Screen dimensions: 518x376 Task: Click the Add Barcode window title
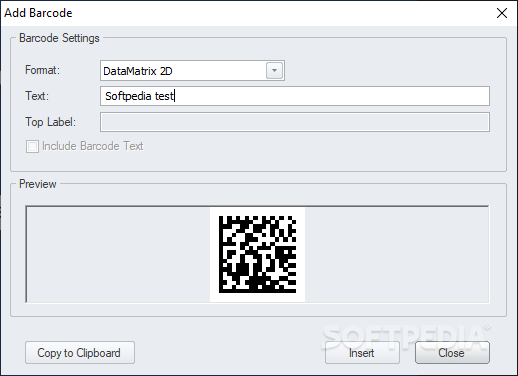tap(38, 13)
